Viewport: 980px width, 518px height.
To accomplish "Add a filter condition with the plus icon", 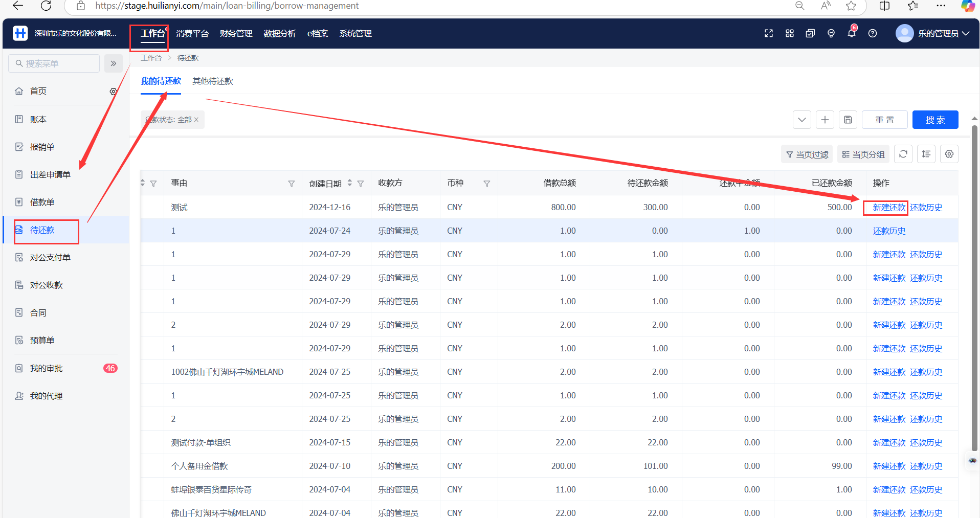I will tap(825, 120).
